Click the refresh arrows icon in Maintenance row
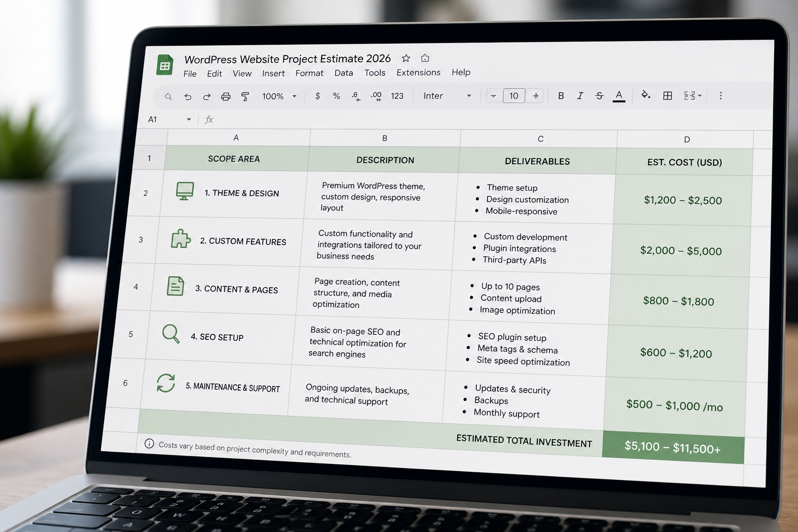Image resolution: width=798 pixels, height=532 pixels. tap(166, 383)
